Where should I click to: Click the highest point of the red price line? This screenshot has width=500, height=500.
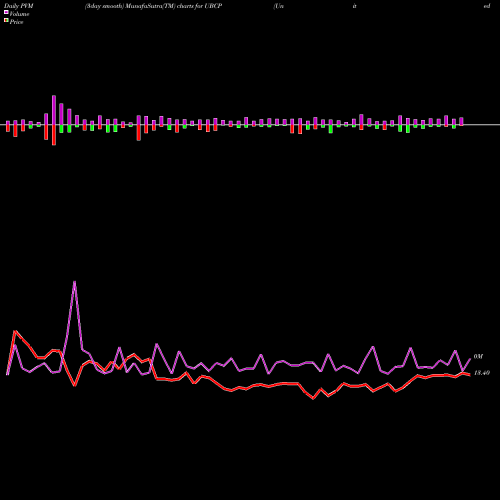tap(15, 331)
